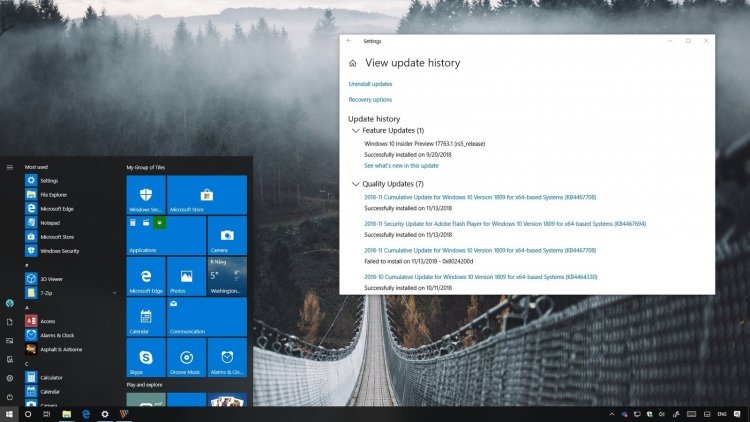Expand the Start menu hamburger navigation
This screenshot has height=422, width=750.
tap(10, 167)
